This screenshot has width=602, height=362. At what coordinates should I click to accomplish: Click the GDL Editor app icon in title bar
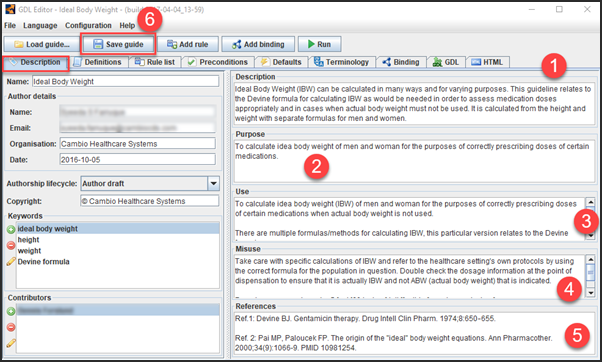(x=10, y=9)
